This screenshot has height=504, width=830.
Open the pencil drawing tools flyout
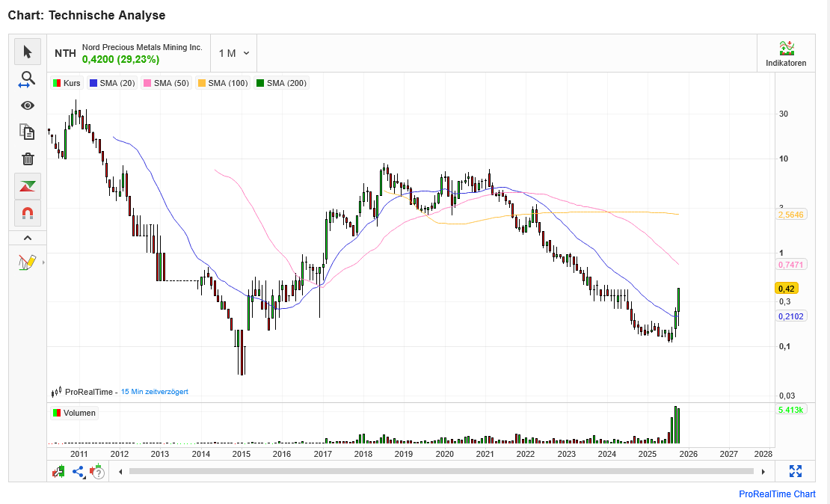pyautogui.click(x=28, y=262)
